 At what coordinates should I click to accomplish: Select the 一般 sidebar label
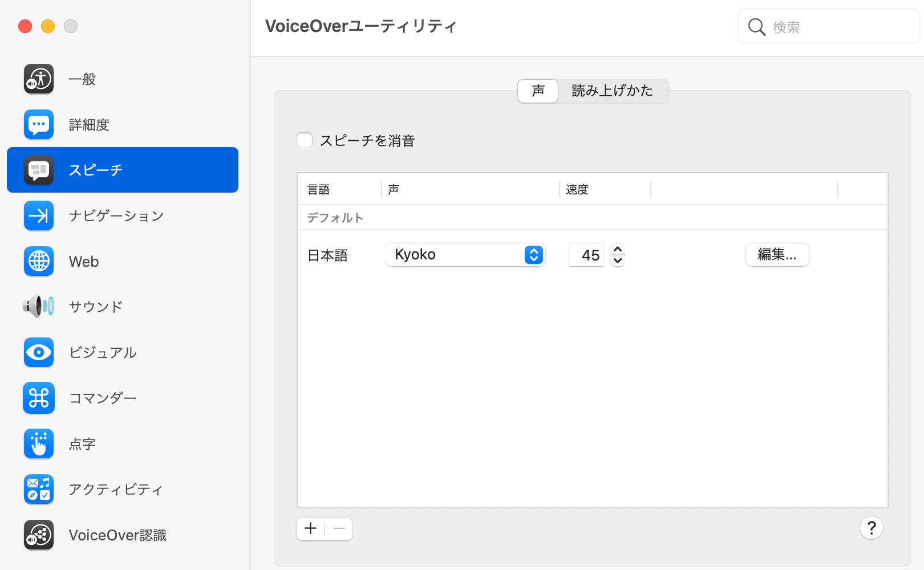click(82, 79)
